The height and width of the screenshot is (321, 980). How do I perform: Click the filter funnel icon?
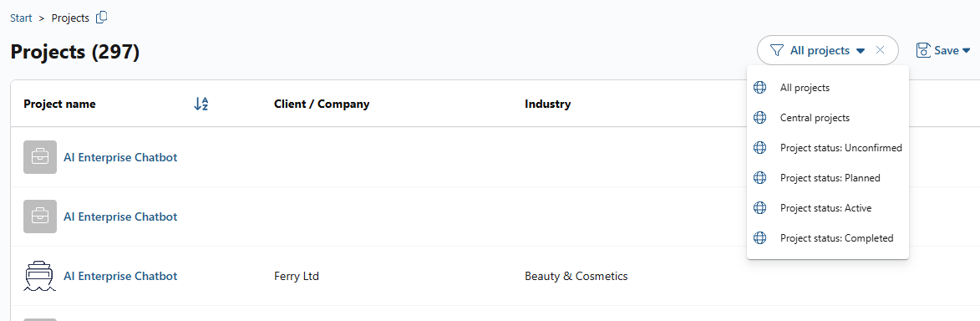click(x=776, y=51)
